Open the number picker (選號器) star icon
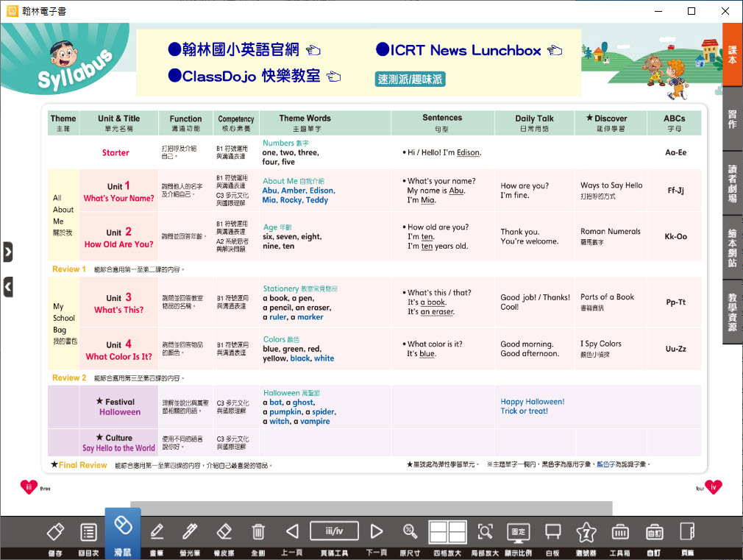The image size is (743, 560). (586, 533)
